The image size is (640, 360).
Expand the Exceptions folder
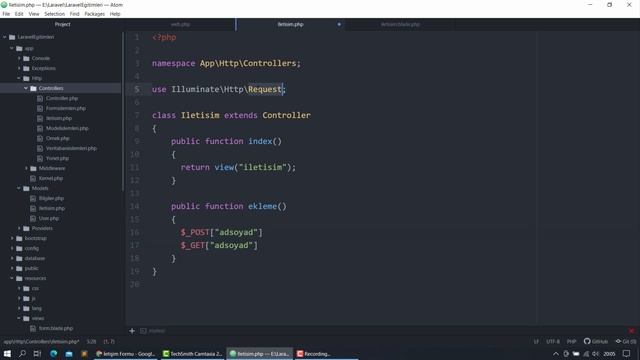[x=19, y=69]
